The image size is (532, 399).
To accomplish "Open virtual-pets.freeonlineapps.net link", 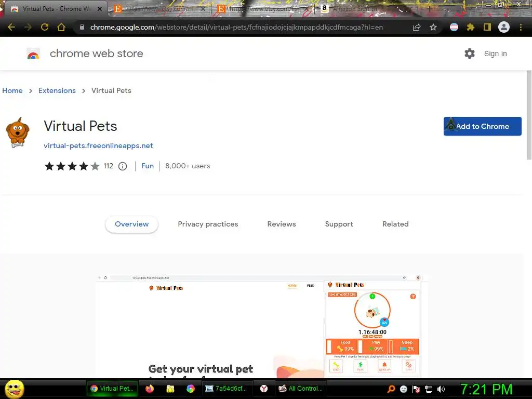I will point(98,145).
